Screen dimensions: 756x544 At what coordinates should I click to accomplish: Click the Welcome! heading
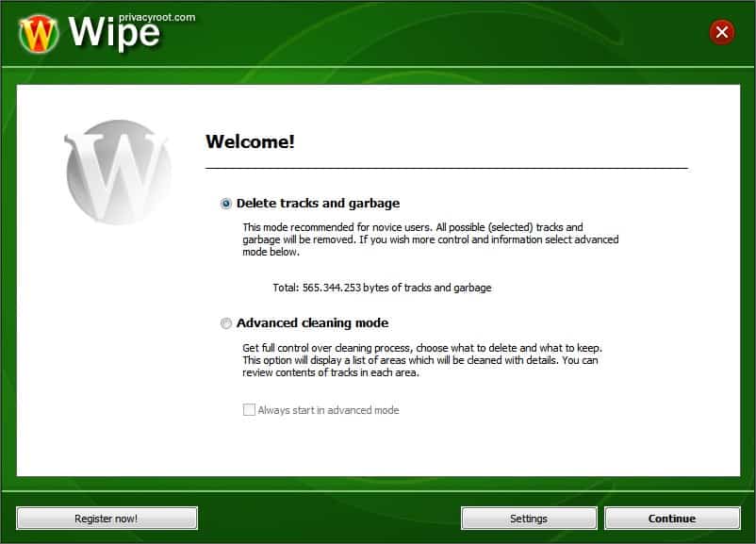click(x=250, y=141)
